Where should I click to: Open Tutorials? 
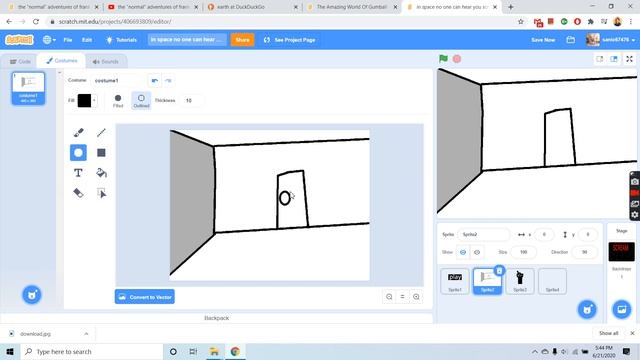(x=122, y=40)
